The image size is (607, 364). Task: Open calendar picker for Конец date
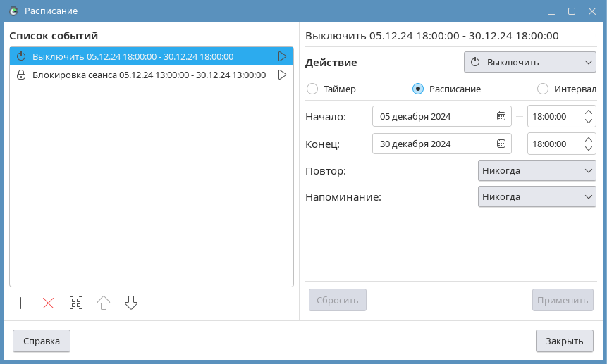click(501, 144)
